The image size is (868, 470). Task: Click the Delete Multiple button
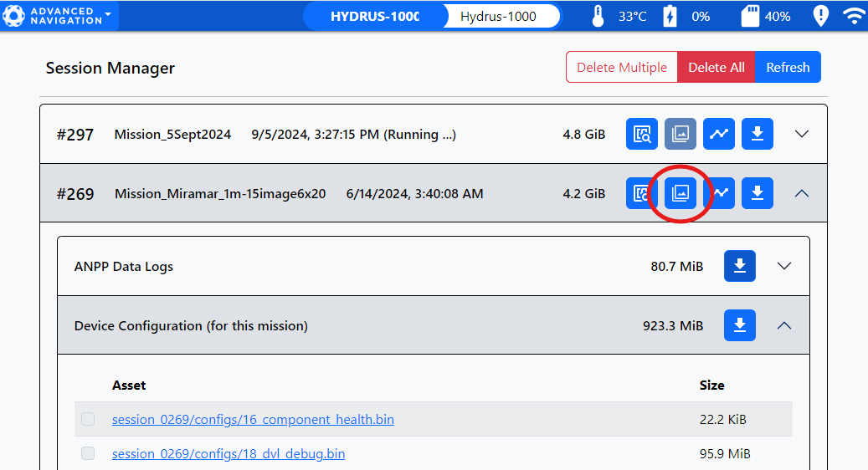[622, 67]
